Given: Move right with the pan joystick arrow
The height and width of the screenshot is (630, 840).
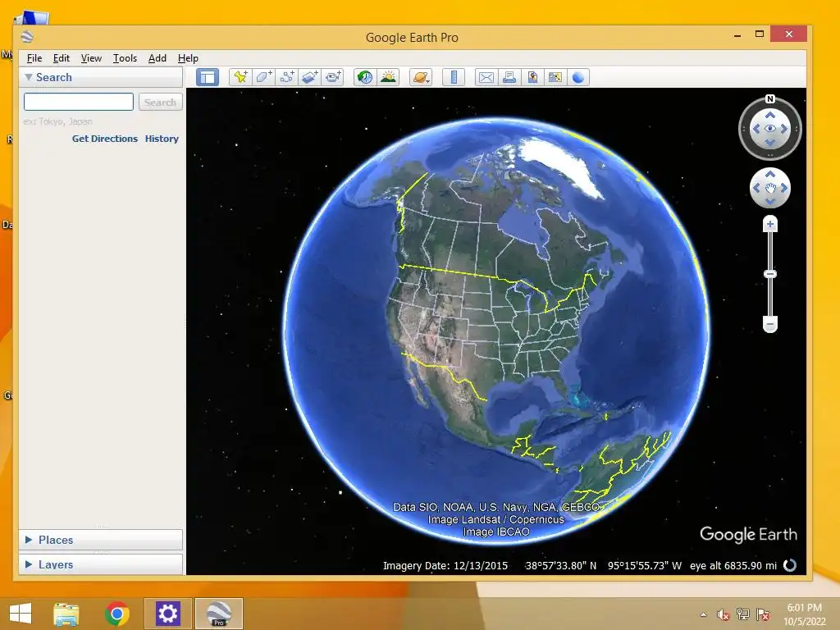Looking at the screenshot, I should [784, 188].
